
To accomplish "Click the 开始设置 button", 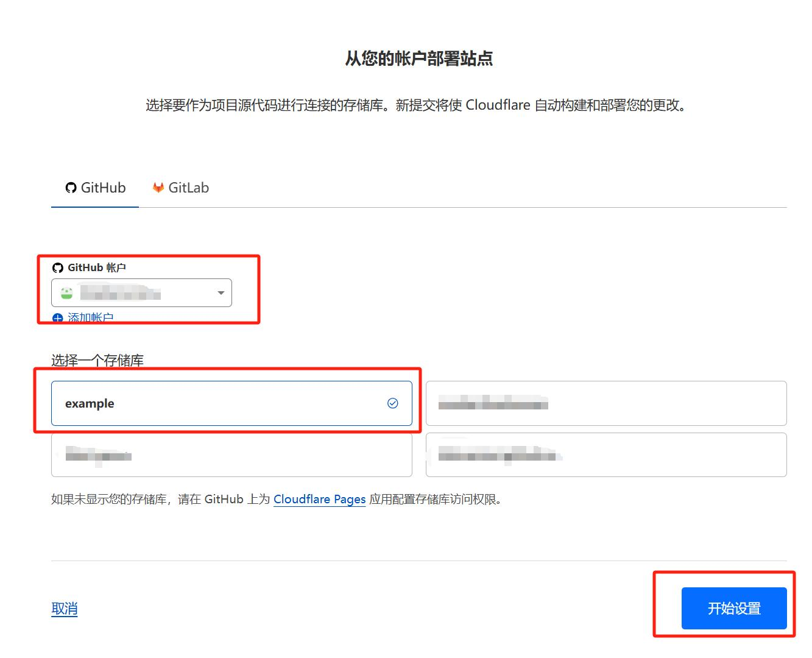I will click(x=734, y=608).
